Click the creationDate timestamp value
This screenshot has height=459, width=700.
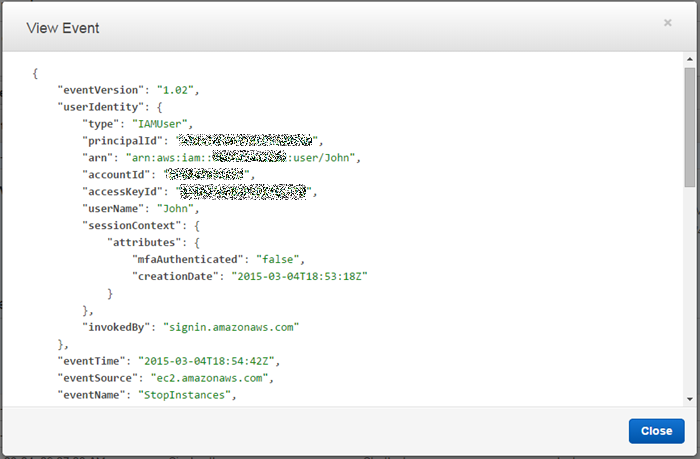pyautogui.click(x=300, y=277)
